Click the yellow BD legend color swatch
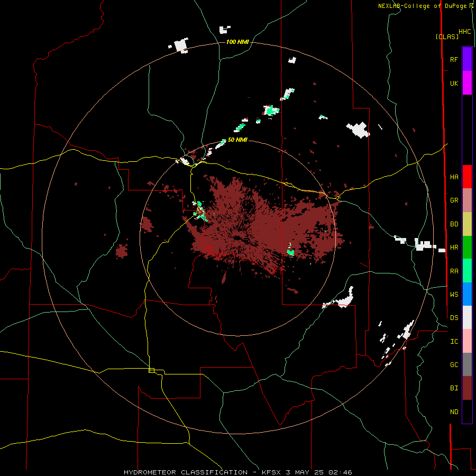The height and width of the screenshot is (476, 476). (467, 224)
